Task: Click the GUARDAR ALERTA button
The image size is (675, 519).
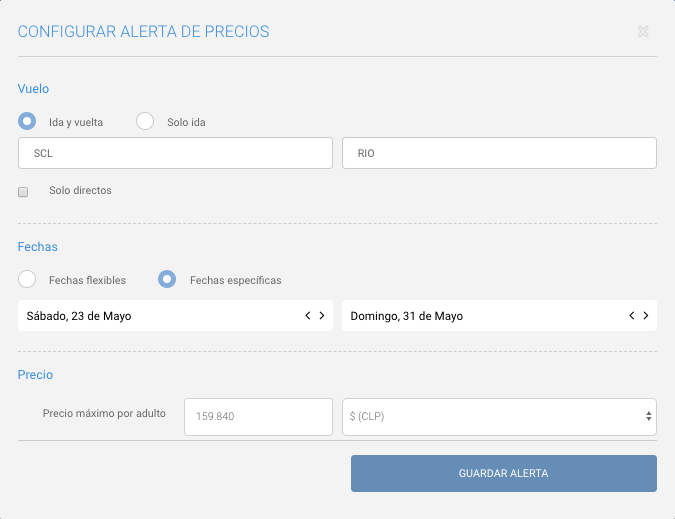Action: point(504,473)
